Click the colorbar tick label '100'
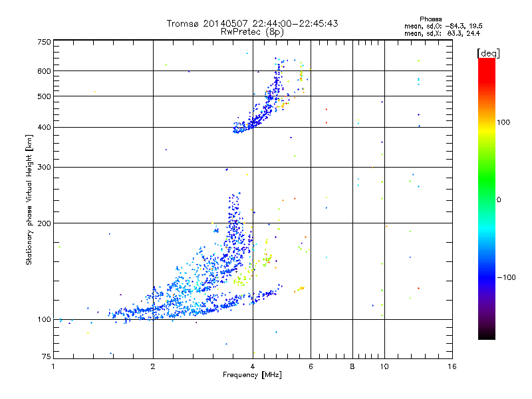The image size is (532, 399). pyautogui.click(x=503, y=122)
